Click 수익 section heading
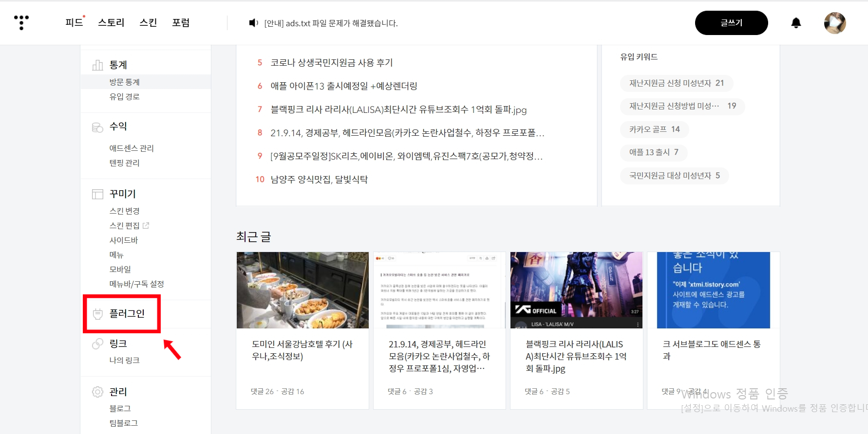This screenshot has width=868, height=434. coord(118,127)
